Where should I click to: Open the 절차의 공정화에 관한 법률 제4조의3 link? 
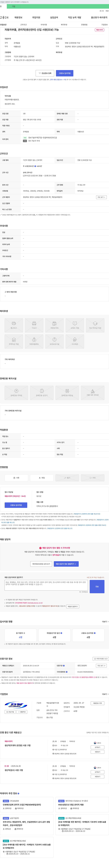[87, 514]
